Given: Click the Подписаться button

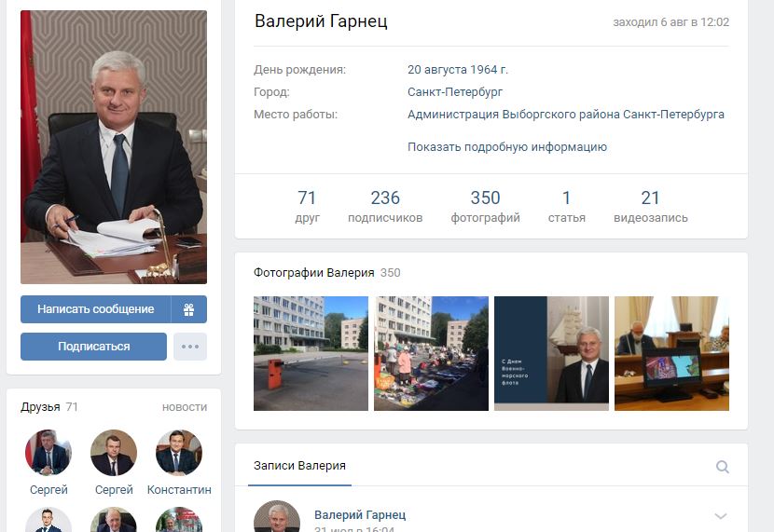Looking at the screenshot, I should click(x=94, y=347).
